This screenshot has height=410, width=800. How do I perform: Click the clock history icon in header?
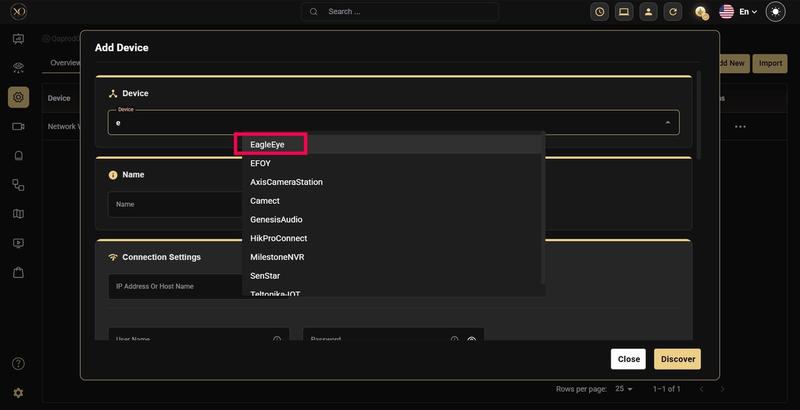point(599,12)
